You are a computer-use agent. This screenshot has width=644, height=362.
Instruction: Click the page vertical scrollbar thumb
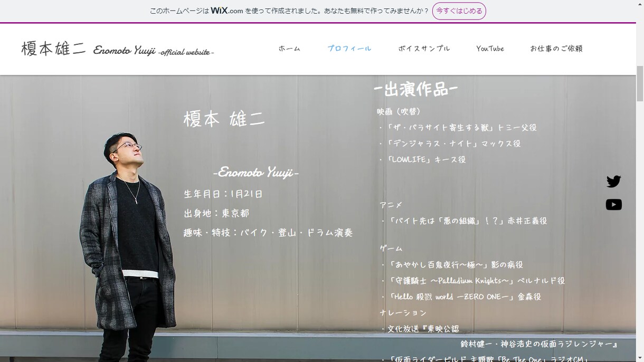640,83
